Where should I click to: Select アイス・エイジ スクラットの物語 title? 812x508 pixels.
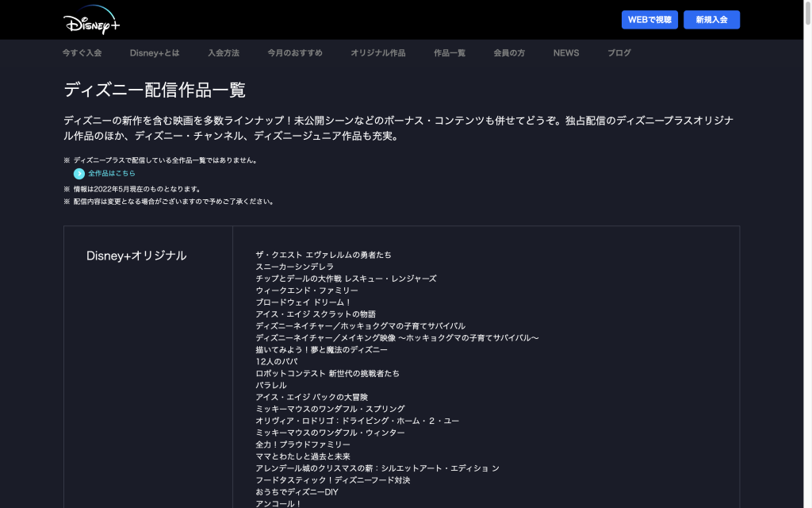pyautogui.click(x=316, y=314)
